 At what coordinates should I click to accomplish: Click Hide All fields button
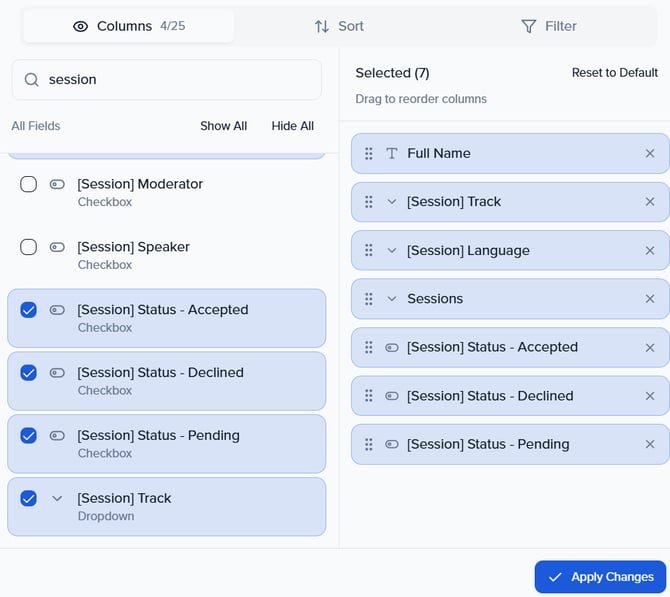(x=292, y=126)
